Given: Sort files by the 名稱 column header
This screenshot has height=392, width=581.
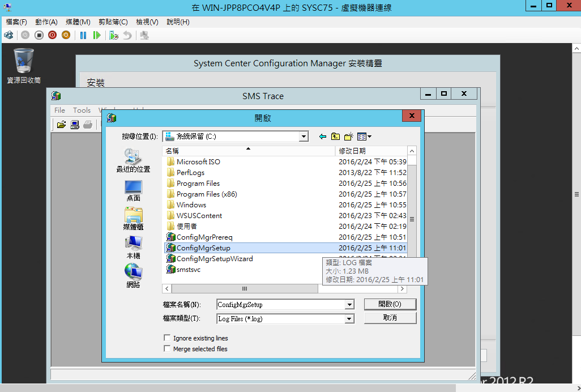Looking at the screenshot, I should coord(249,151).
